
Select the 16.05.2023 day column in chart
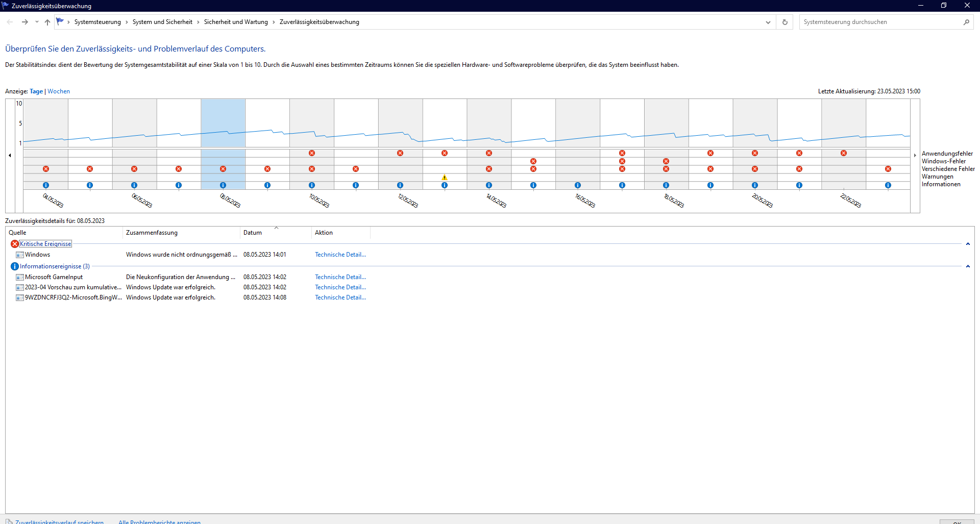click(578, 144)
